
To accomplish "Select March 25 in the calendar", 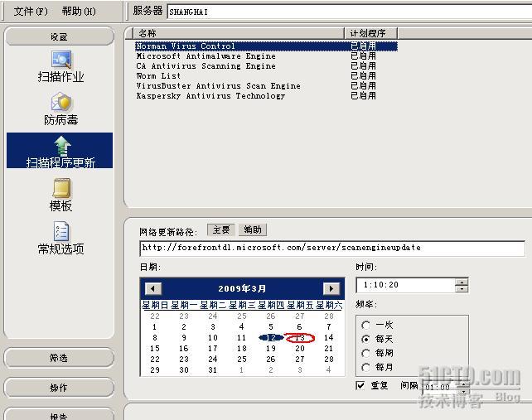I will click(x=242, y=359).
